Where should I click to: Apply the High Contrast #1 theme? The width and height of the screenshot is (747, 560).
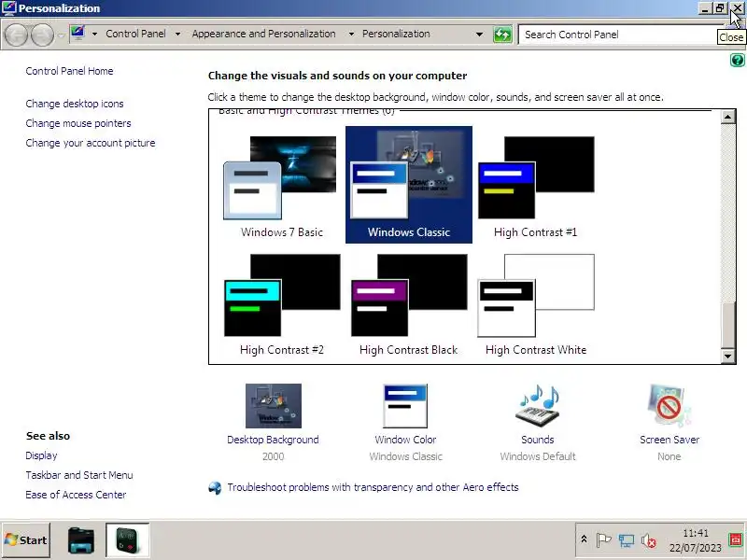pos(536,185)
